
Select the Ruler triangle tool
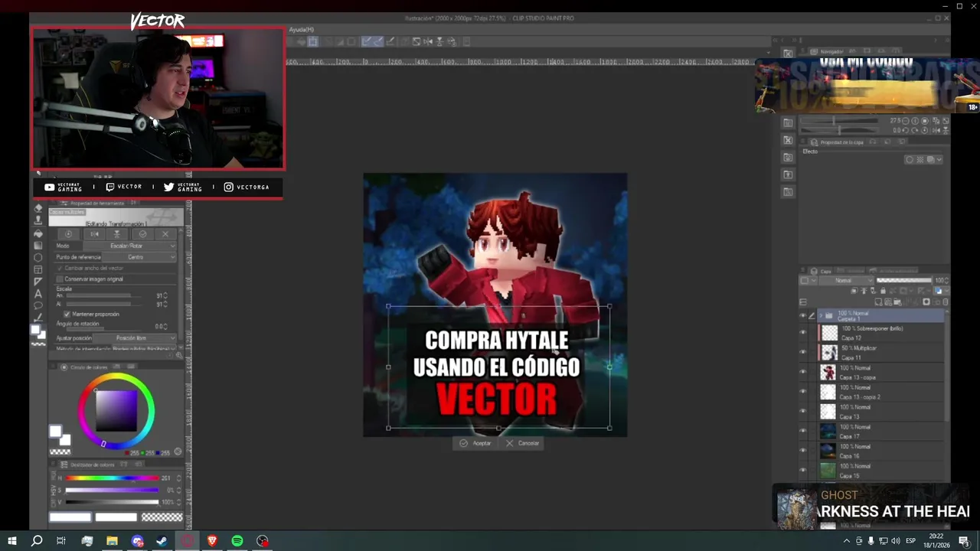[x=38, y=282]
